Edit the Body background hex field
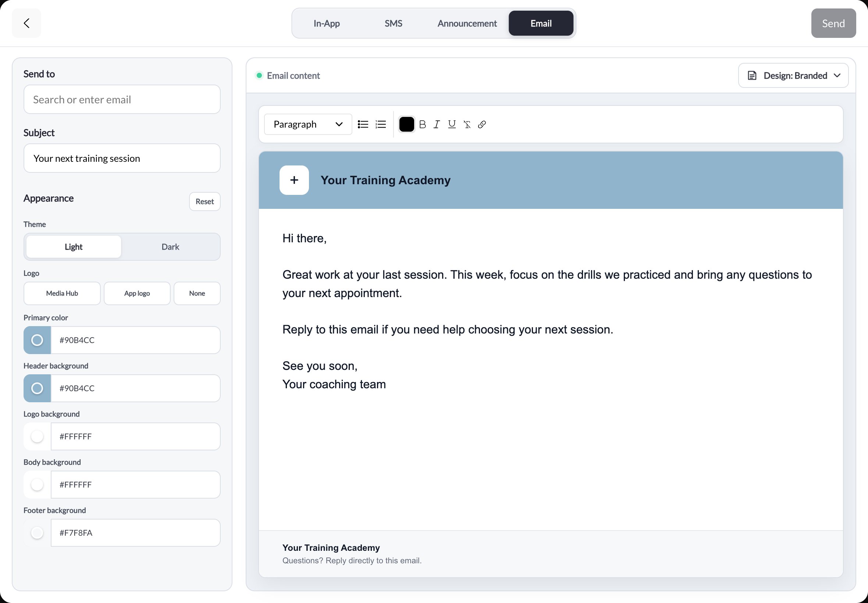 pyautogui.click(x=135, y=485)
